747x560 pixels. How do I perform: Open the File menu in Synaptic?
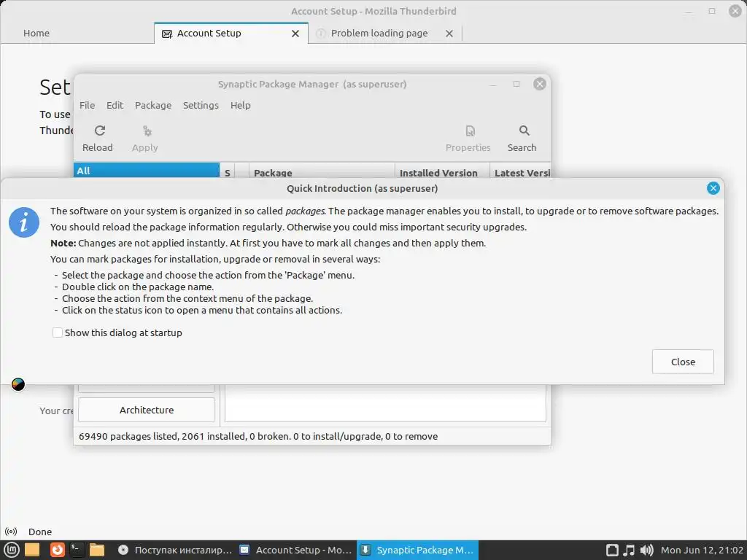click(88, 105)
